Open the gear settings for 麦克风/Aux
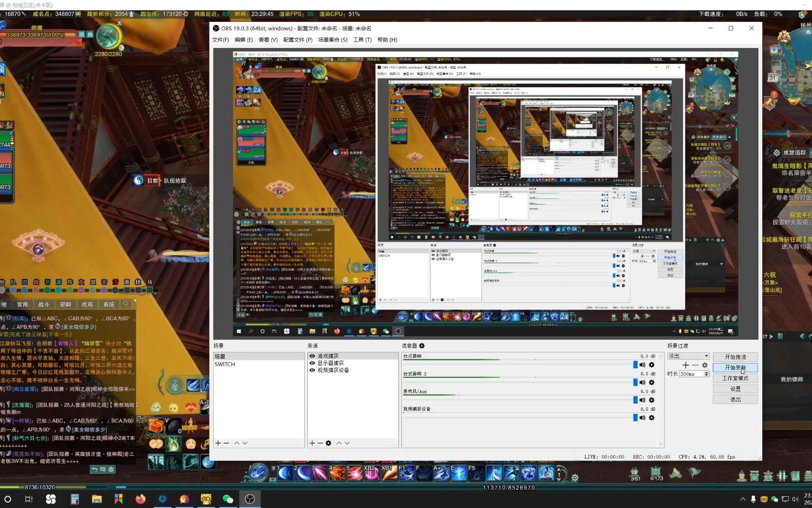The image size is (812, 508). click(652, 400)
